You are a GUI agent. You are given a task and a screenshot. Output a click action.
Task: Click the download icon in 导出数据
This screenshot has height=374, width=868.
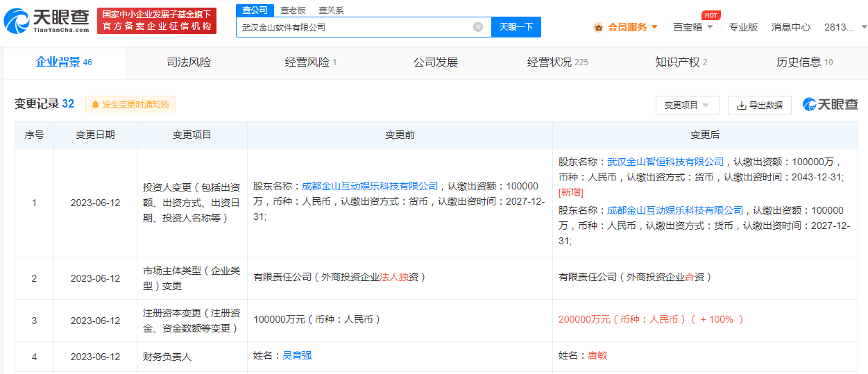tap(742, 105)
